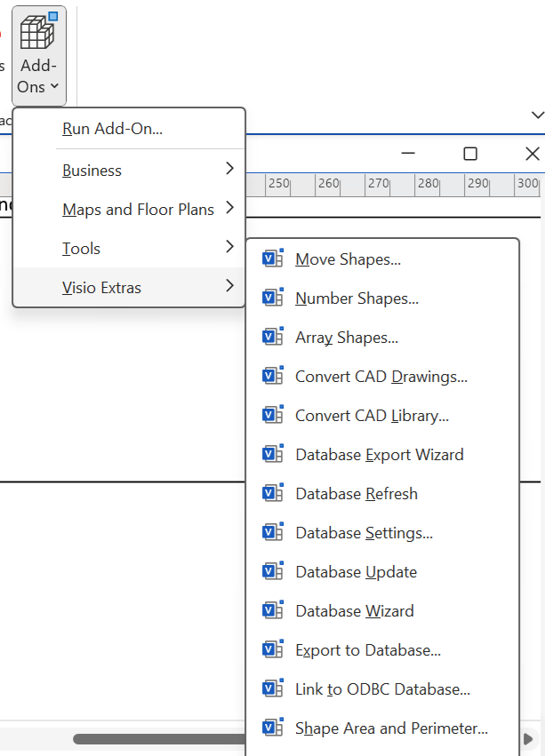
Task: Click the Array Shapes Visio icon
Action: click(x=273, y=337)
